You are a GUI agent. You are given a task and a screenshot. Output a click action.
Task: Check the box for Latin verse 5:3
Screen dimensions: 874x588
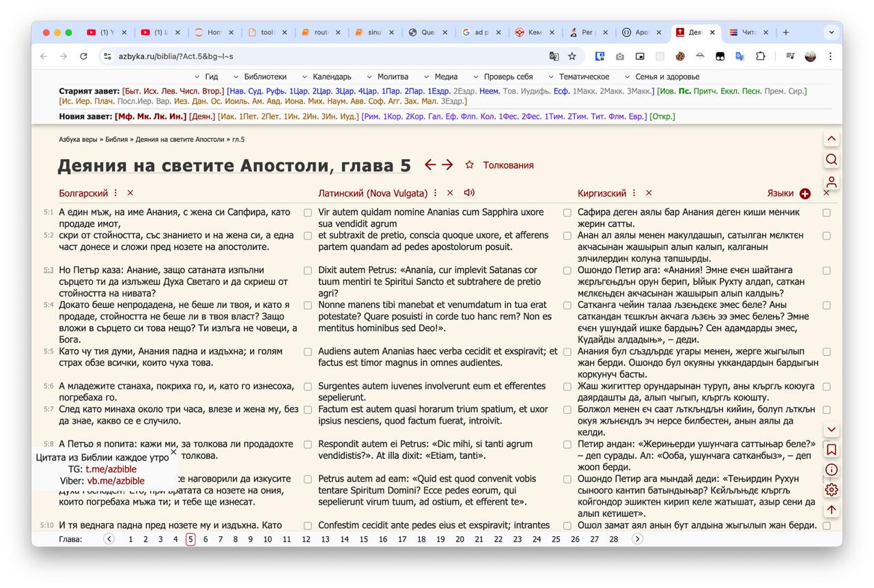click(567, 270)
